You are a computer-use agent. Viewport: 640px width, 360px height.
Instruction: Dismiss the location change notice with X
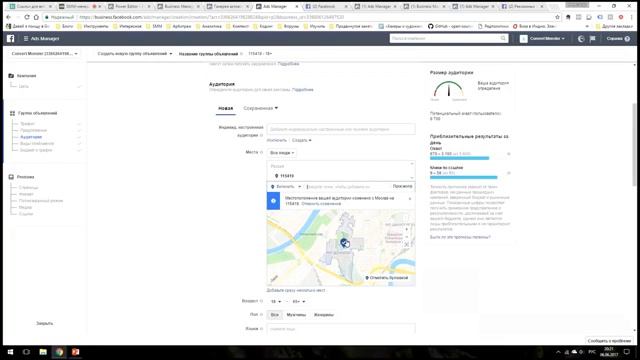[410, 199]
